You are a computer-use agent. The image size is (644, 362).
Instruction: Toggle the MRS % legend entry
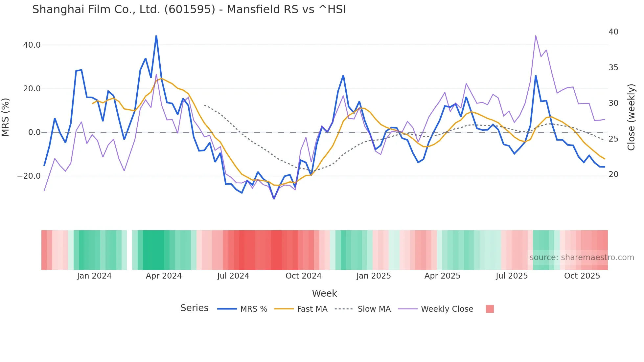[242, 309]
